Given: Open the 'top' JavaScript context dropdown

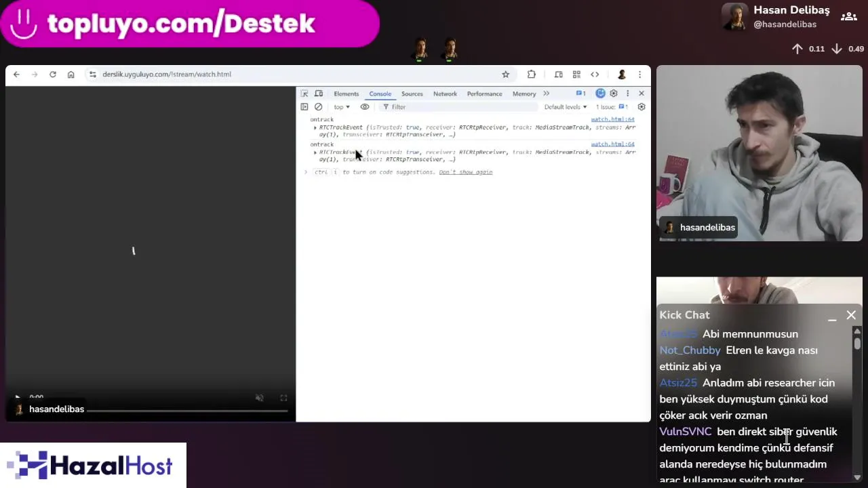Looking at the screenshot, I should point(342,107).
